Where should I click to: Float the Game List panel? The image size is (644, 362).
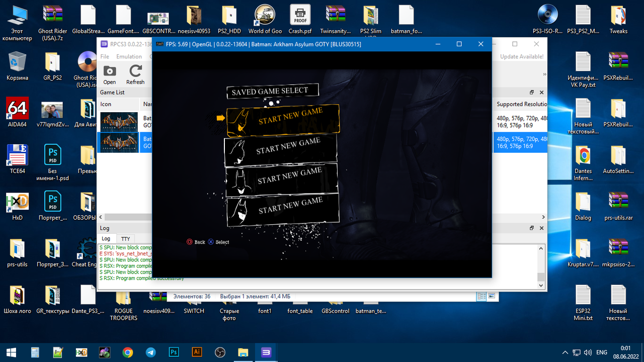[532, 93]
